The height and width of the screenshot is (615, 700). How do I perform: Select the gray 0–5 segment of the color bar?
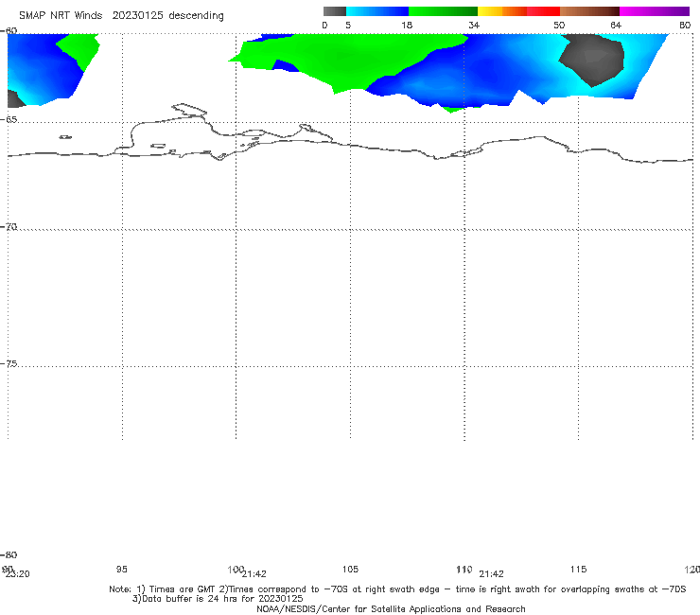335,11
